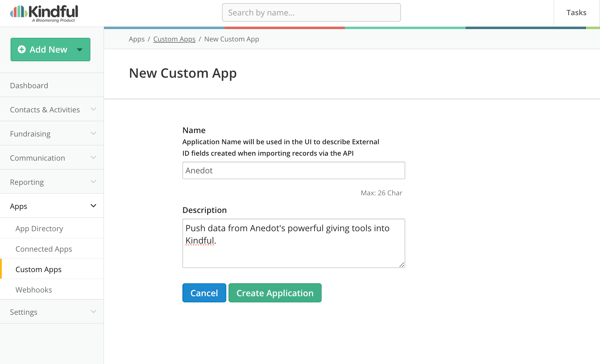Cancel the new custom app
This screenshot has width=600, height=364.
204,293
